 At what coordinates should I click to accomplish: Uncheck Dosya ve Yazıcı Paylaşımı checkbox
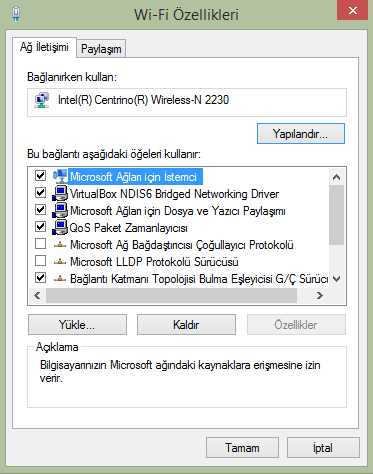pos(41,210)
